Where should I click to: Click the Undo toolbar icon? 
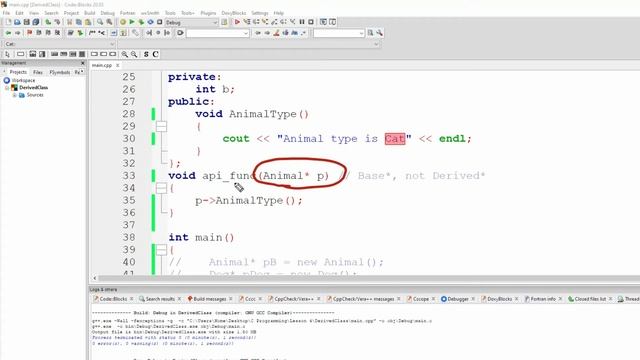48,22
